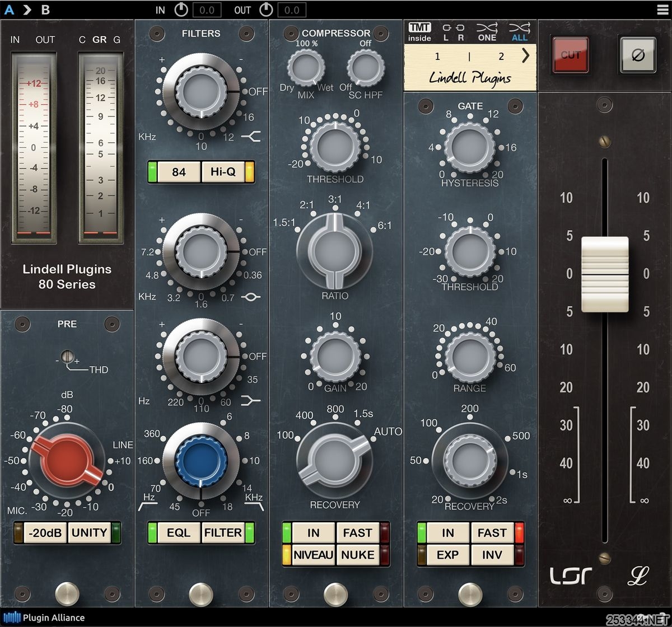The height and width of the screenshot is (627, 672).
Task: Select preset slot B
Action: 45,10
